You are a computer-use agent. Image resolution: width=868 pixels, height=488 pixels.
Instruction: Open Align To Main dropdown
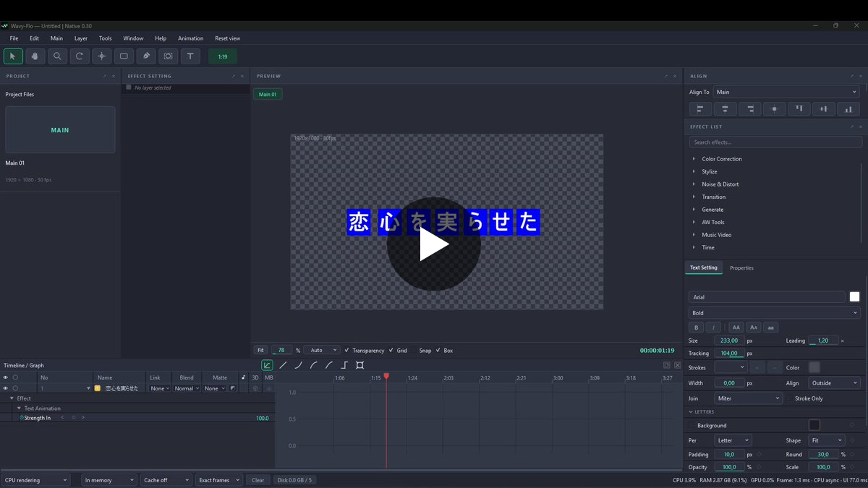786,92
